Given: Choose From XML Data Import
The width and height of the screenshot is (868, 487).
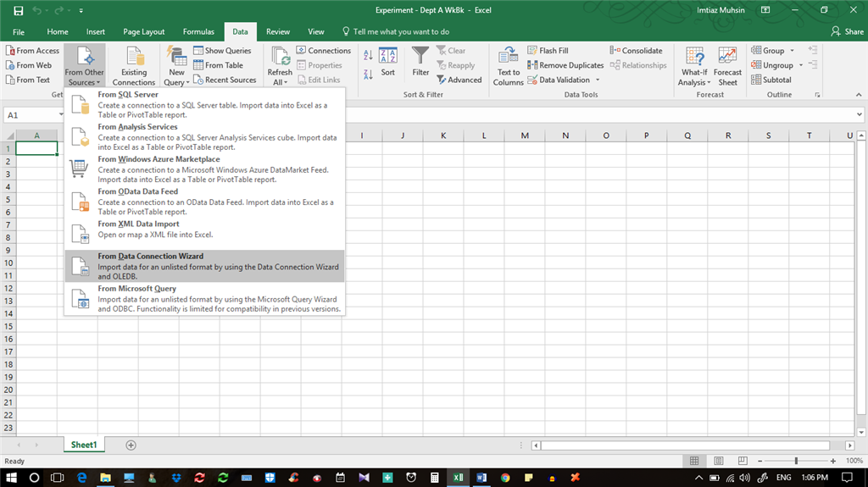Looking at the screenshot, I should 205,233.
